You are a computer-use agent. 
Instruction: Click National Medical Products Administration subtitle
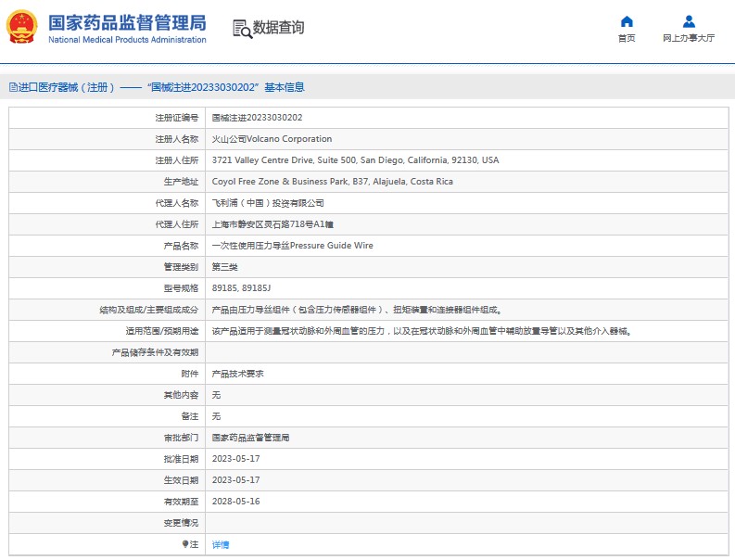(127, 40)
